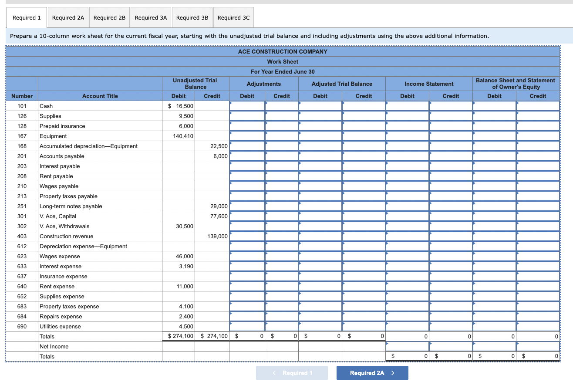Go to next section Required 2A button
Viewport: 573px width, 392px height.
[372, 373]
